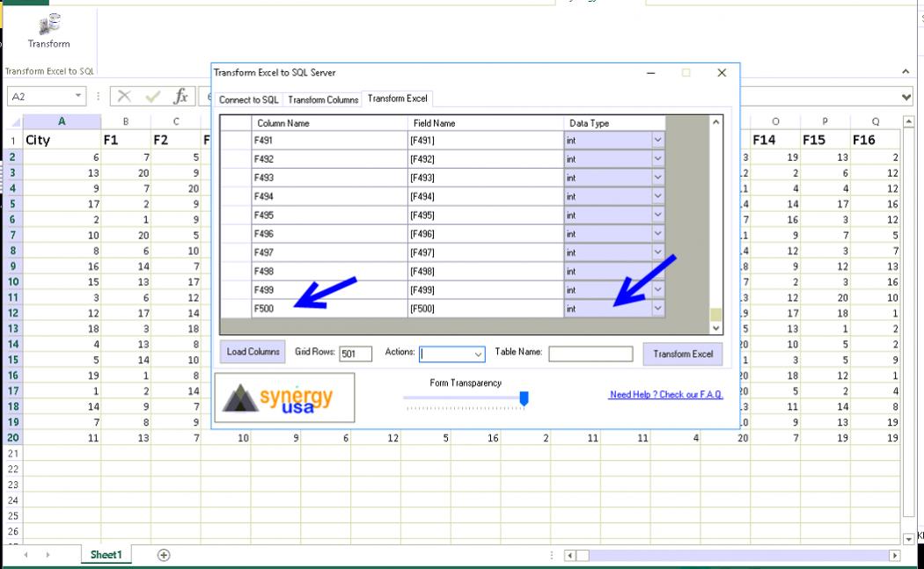Click Field Name cell [F498]
The height and width of the screenshot is (569, 924).
click(485, 271)
